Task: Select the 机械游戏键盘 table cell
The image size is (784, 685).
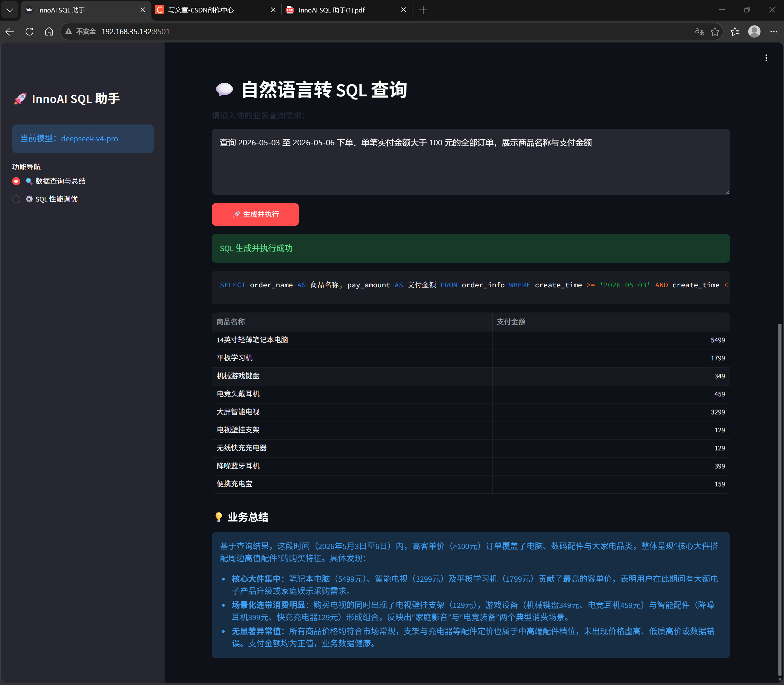Action: point(352,376)
